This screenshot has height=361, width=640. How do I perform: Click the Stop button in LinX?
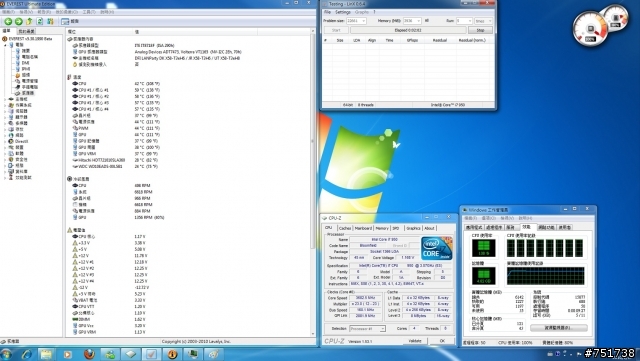tap(480, 30)
